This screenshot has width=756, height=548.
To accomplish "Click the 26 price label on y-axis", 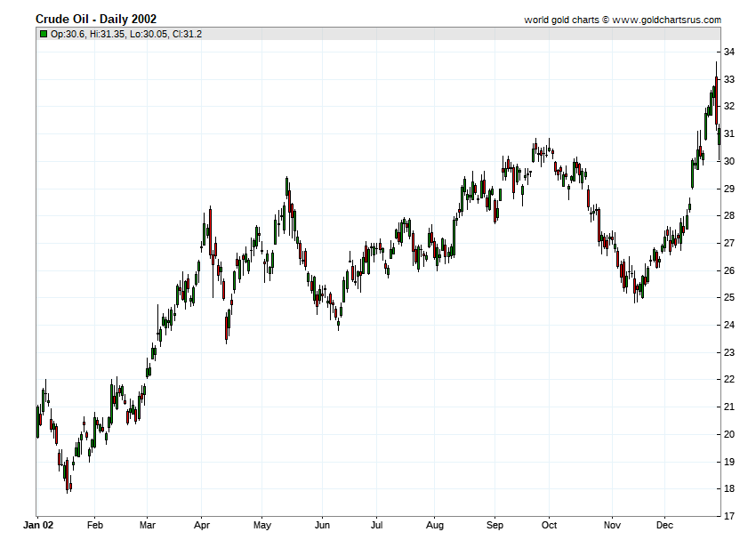I will 729,270.
